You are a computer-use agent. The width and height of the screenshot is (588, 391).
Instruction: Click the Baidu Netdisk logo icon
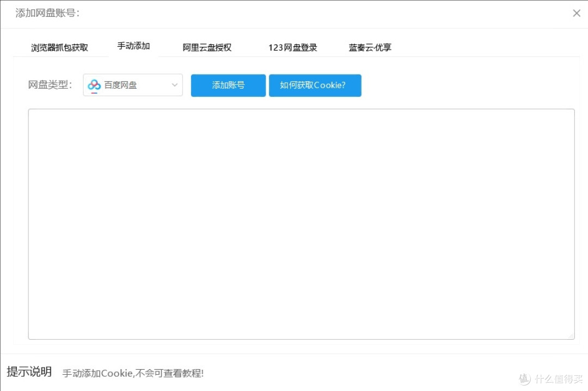coord(94,85)
